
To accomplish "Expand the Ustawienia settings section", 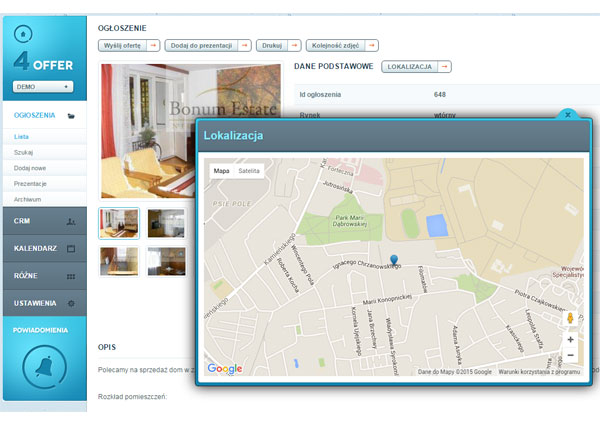I will coord(43,302).
